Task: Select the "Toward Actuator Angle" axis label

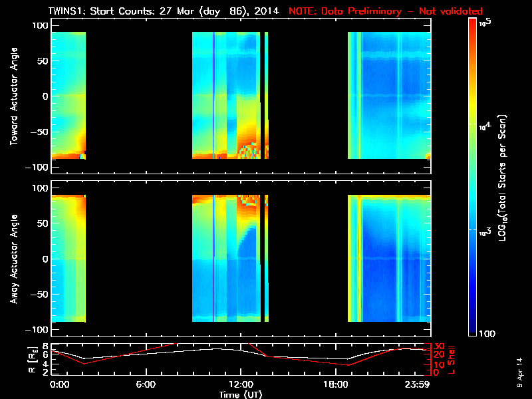Action: (12, 96)
